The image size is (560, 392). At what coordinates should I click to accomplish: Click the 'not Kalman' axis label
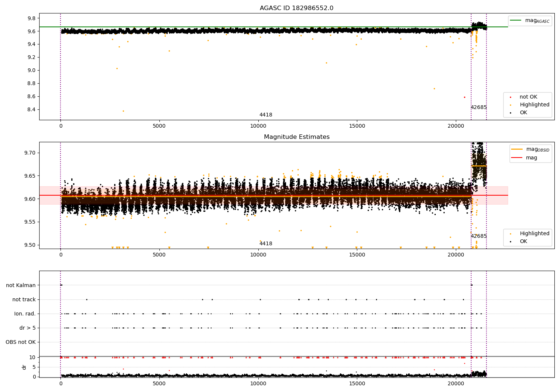pyautogui.click(x=21, y=286)
